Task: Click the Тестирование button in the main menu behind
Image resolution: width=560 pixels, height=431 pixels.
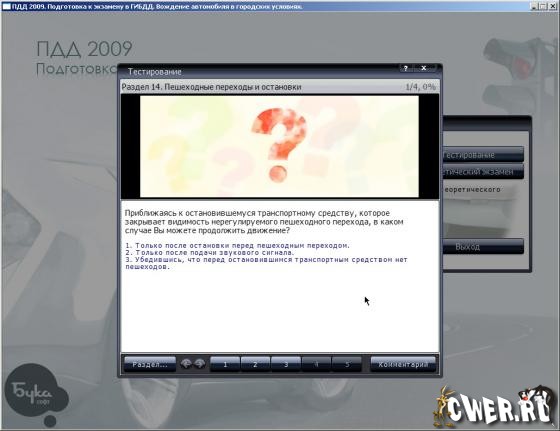Action: (483, 155)
